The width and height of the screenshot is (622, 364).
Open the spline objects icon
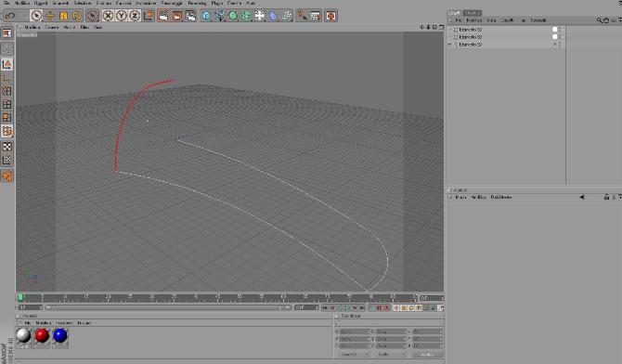[220, 16]
